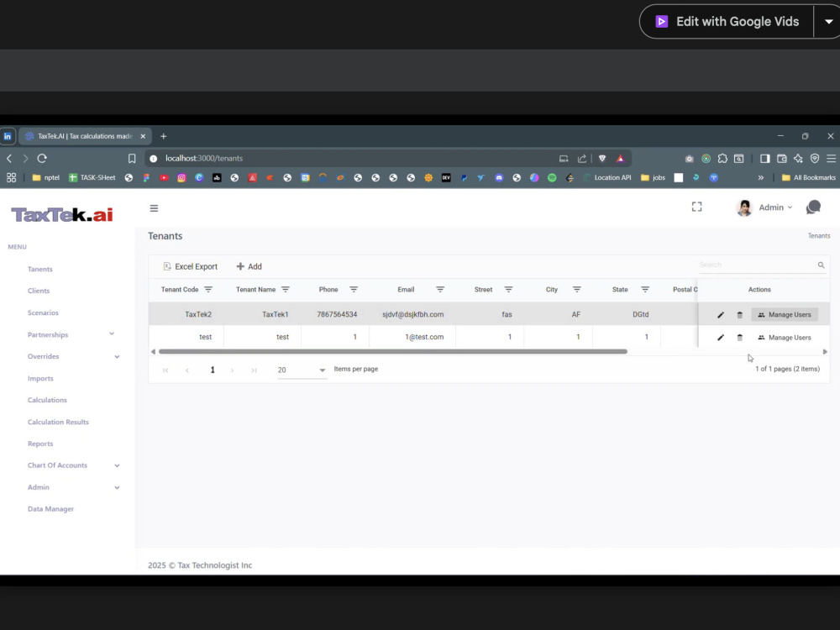Open the items per page dropdown

coord(302,370)
